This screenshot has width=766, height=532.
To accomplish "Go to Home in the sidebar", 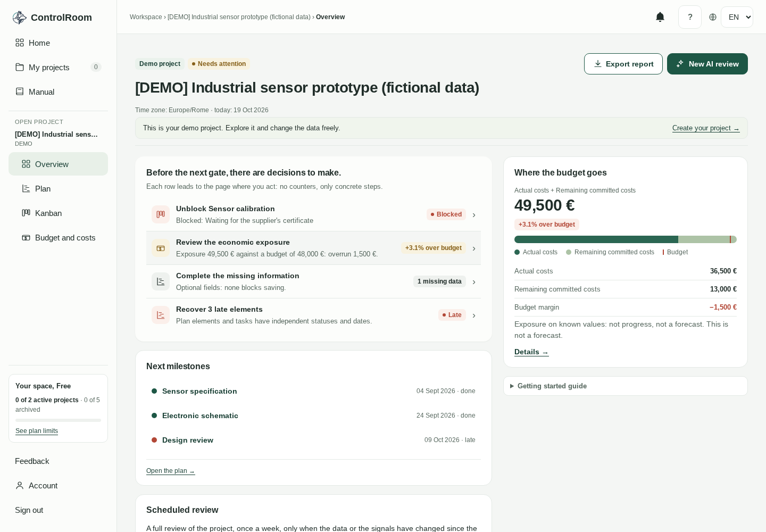I will click(58, 43).
